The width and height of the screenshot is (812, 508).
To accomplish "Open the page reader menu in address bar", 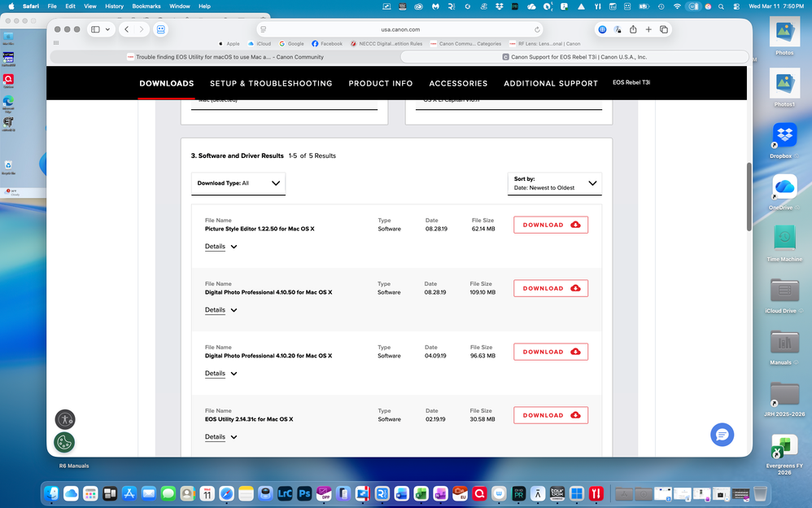I will point(263,29).
